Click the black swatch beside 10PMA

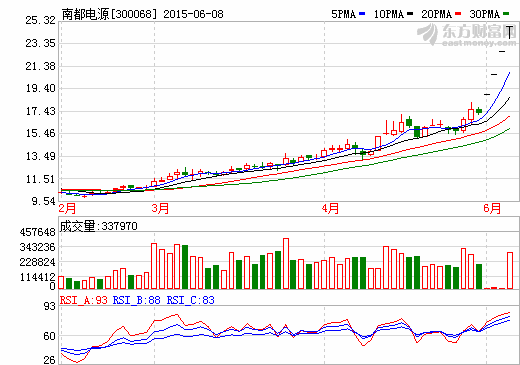click(410, 14)
